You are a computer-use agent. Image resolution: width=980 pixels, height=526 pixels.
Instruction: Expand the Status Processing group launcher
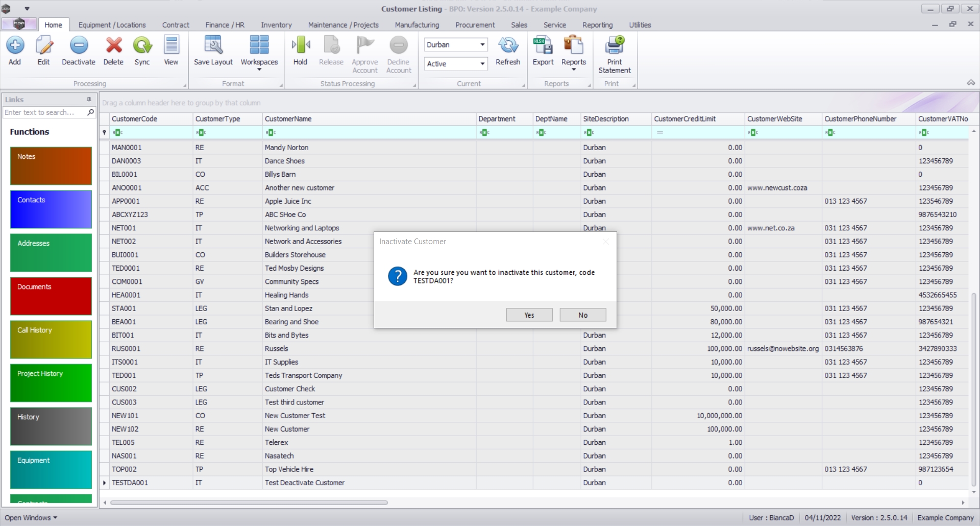pos(414,85)
